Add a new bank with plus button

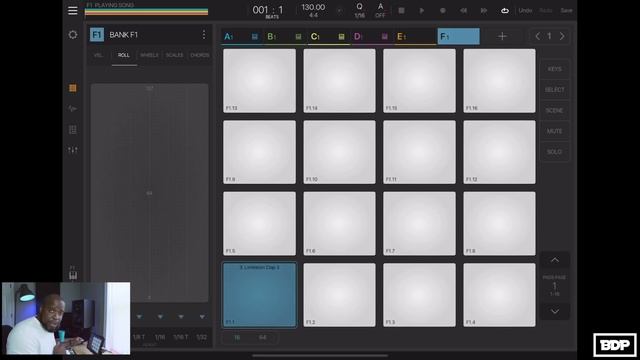502,36
